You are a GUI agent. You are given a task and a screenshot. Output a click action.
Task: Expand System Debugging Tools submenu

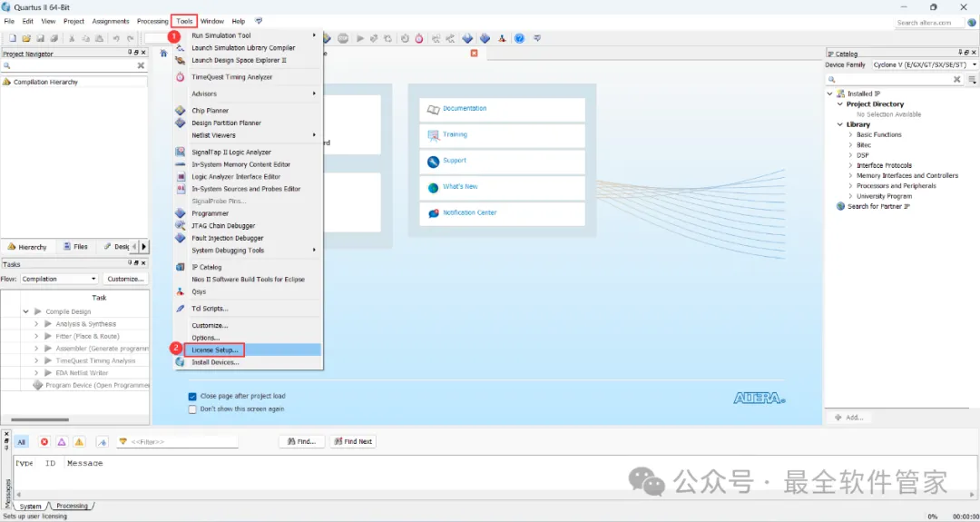248,250
